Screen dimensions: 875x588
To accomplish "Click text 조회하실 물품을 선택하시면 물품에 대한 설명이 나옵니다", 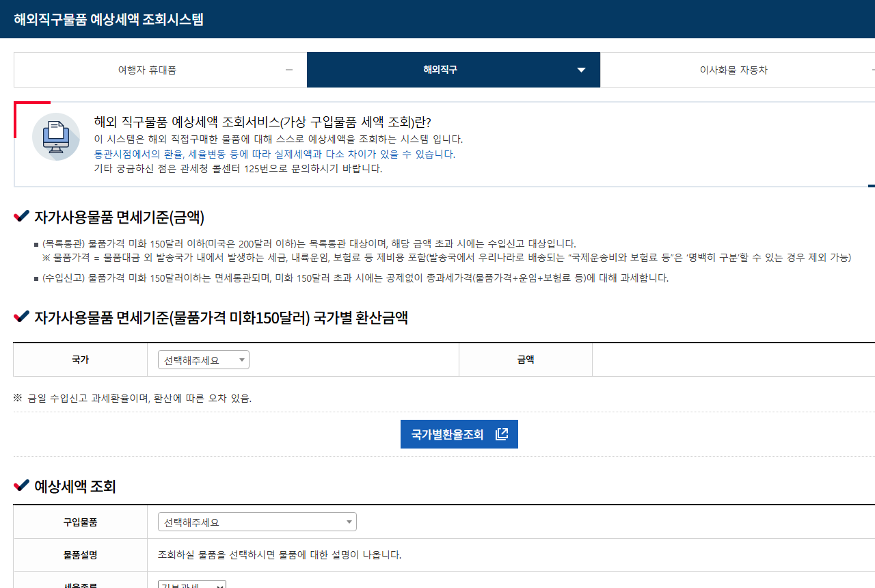I will click(280, 554).
